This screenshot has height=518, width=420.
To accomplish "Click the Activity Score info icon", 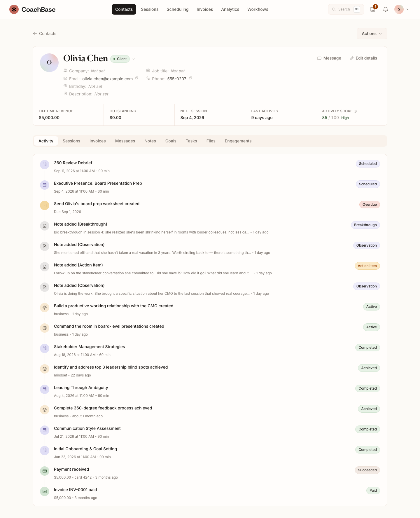I will pos(355,111).
